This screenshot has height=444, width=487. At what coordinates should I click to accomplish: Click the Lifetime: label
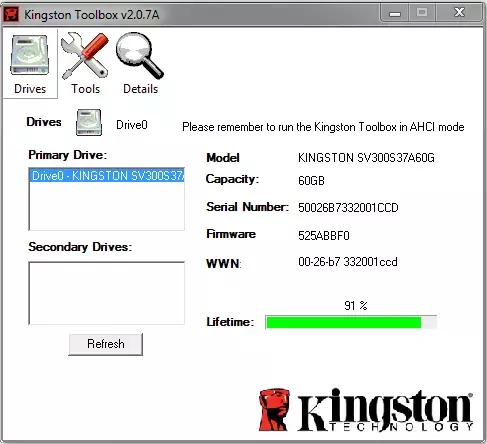(230, 322)
